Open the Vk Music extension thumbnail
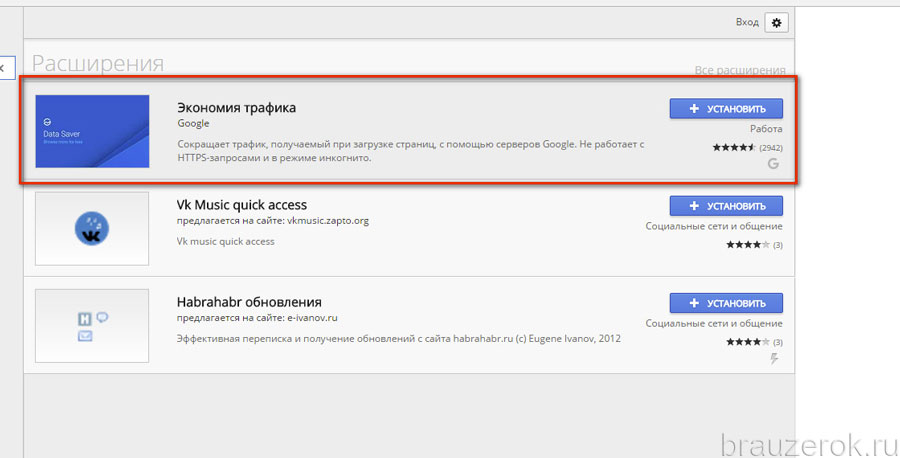Viewport: 900px width, 458px height. pos(92,228)
